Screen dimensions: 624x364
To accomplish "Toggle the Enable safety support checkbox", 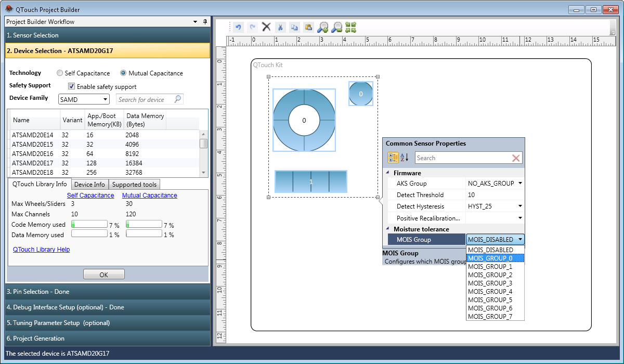I will (72, 87).
